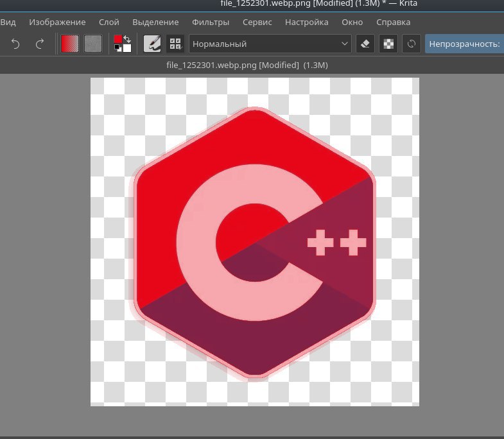Open the Настройка menu
504x439 pixels.
click(307, 22)
